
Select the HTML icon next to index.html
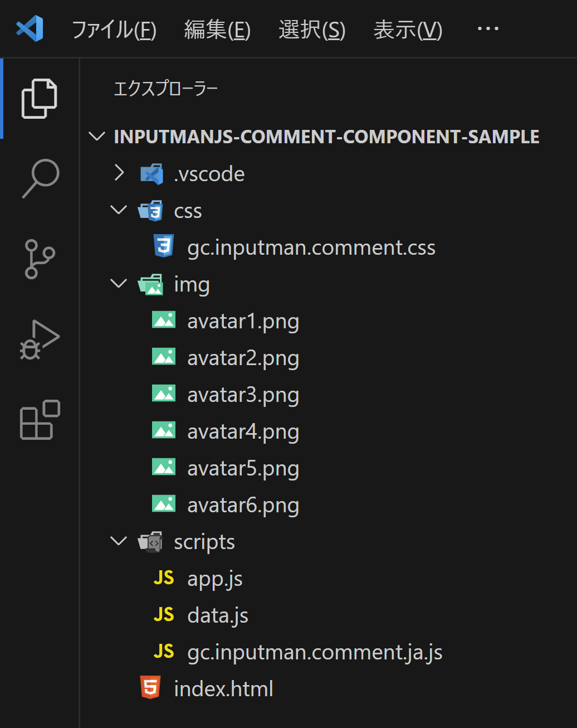(x=150, y=688)
